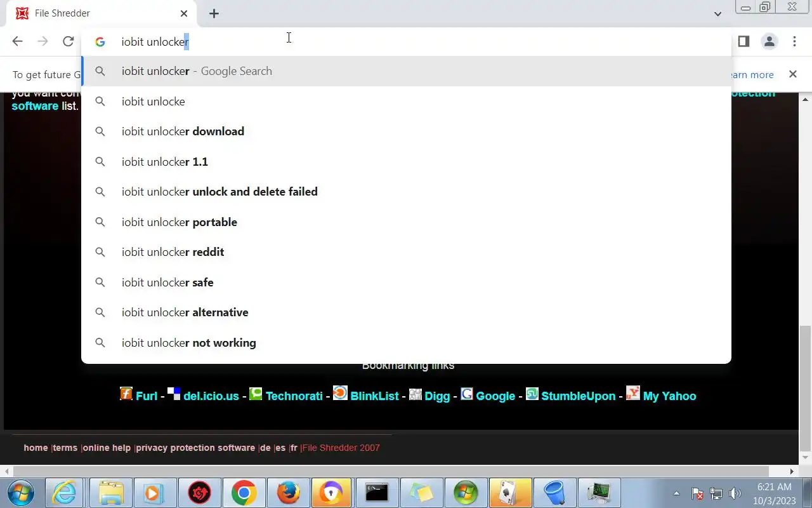Select 'iobit unlocker unlock and delete failed' suggestion

pos(406,192)
